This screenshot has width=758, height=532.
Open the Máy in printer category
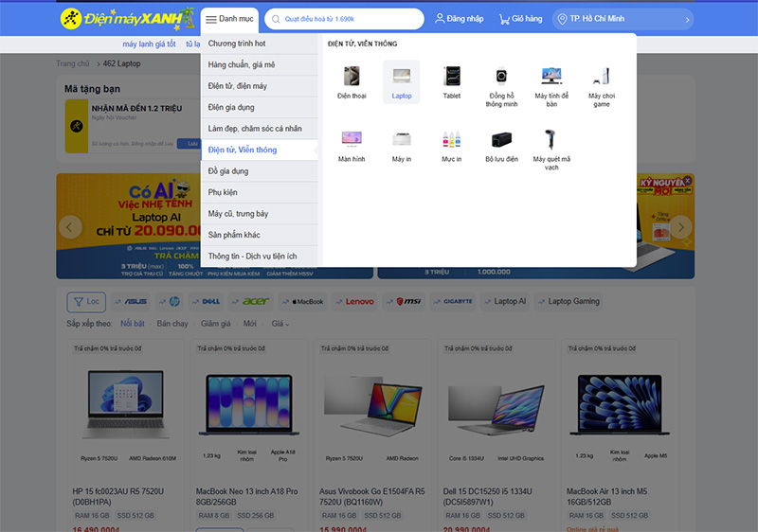coord(401,146)
